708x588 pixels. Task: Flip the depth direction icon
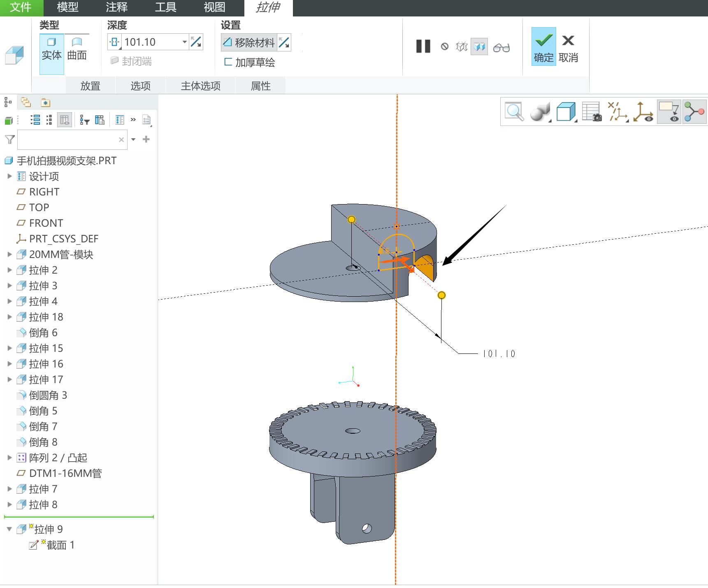click(196, 42)
